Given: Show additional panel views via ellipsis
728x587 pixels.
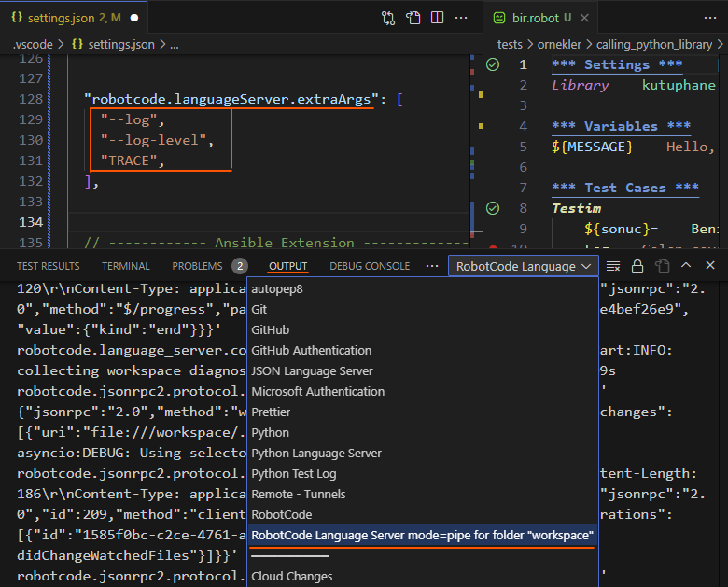Looking at the screenshot, I should pos(432,266).
